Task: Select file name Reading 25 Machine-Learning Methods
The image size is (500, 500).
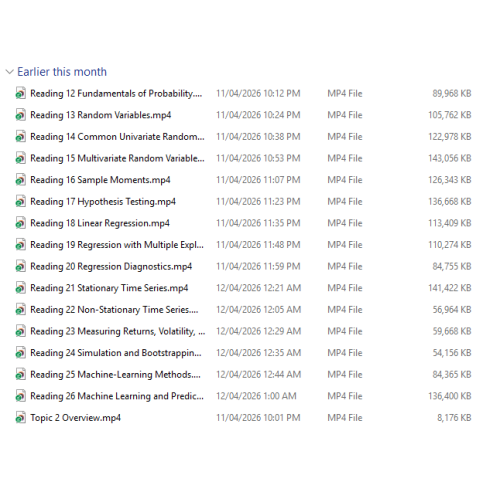Action: click(115, 375)
